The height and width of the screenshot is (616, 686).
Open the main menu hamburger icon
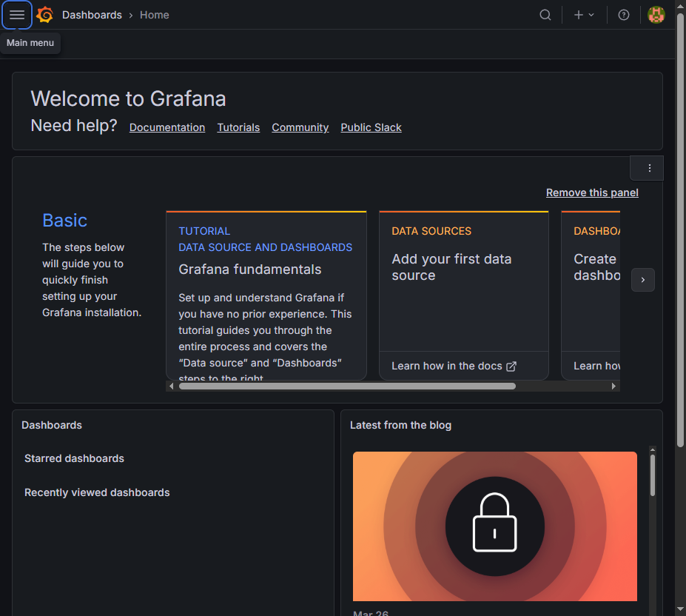[x=16, y=15]
